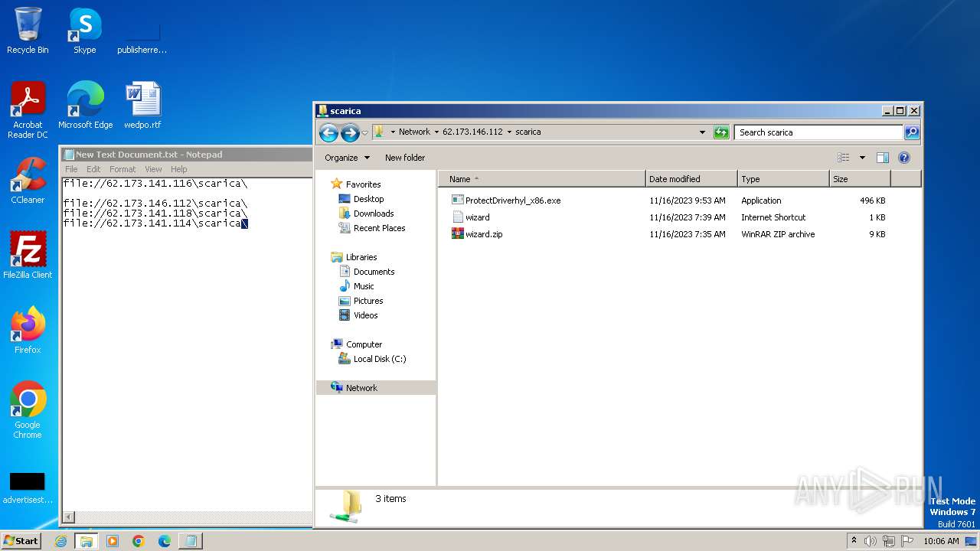Image resolution: width=980 pixels, height=551 pixels.
Task: Open the recent pages dropdown arrow
Action: coord(365,132)
